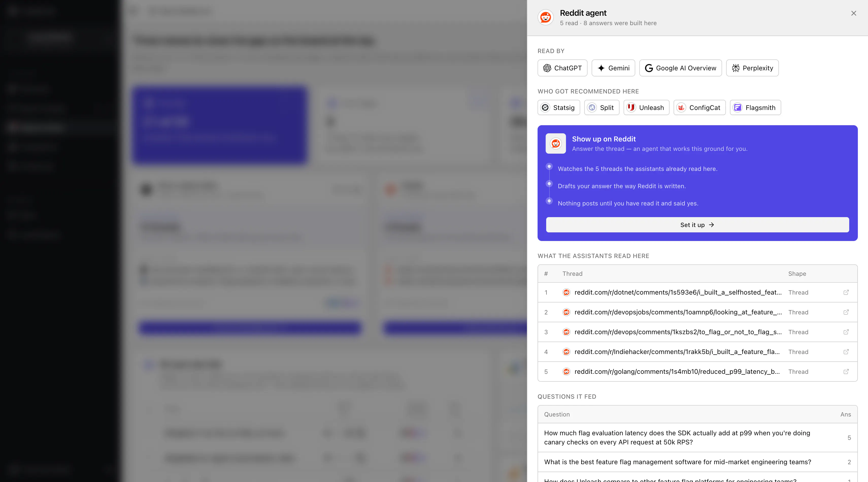Open the Split recommendation chip
The image size is (868, 482).
pos(602,107)
